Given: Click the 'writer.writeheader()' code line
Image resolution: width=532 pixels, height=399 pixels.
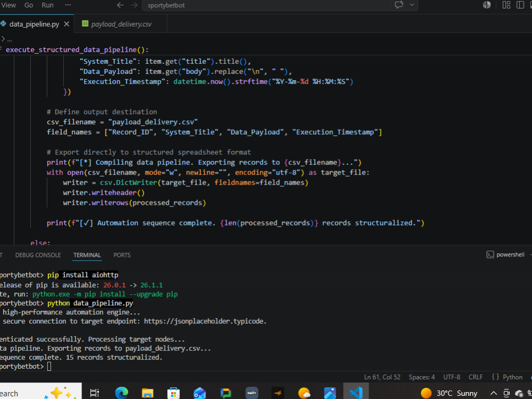Looking at the screenshot, I should pos(104,193).
